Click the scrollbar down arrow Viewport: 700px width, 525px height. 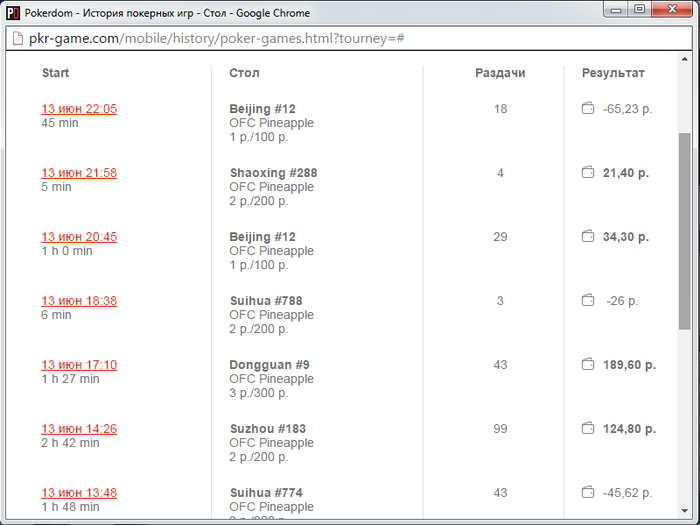(684, 516)
